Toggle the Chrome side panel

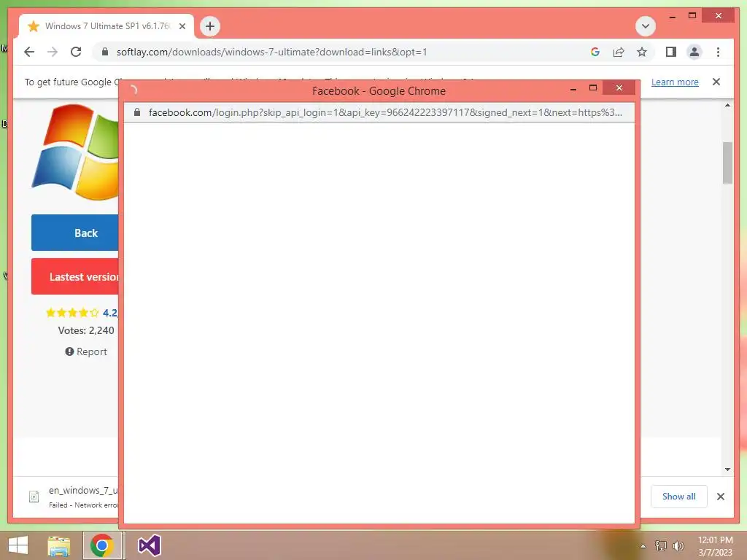(671, 52)
